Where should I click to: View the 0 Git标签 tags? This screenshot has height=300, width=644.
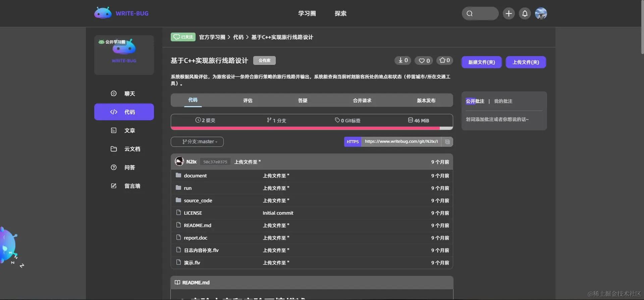348,120
